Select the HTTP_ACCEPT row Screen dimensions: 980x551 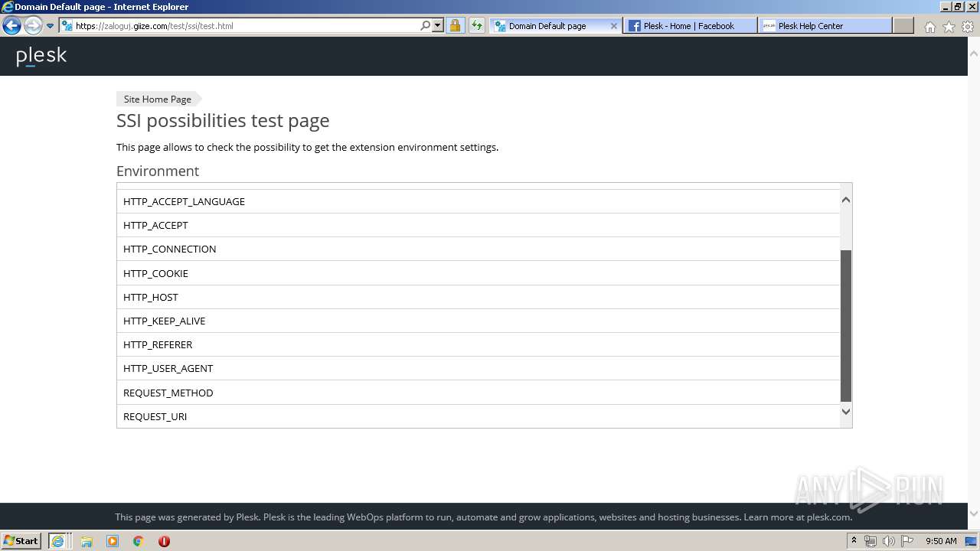pyautogui.click(x=479, y=225)
